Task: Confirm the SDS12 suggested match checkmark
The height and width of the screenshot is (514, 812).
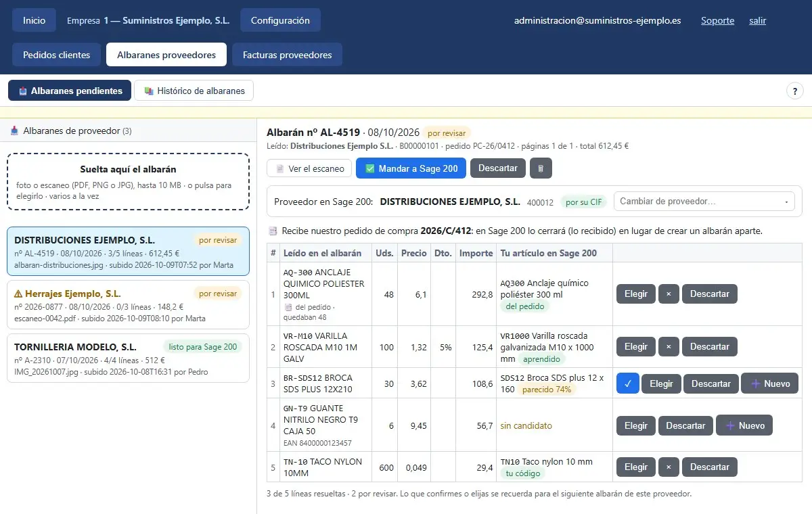Action: (627, 383)
